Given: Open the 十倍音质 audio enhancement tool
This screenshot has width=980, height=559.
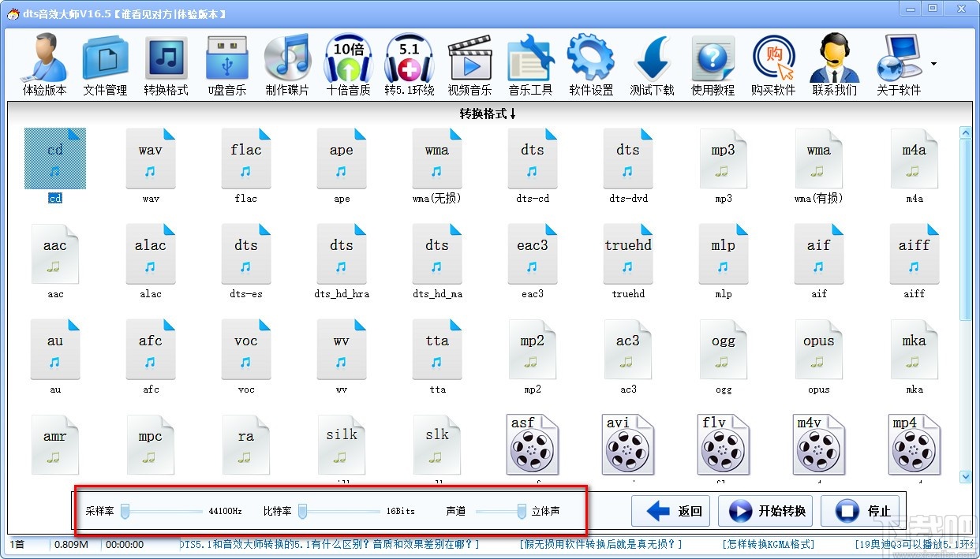Looking at the screenshot, I should coord(348,63).
